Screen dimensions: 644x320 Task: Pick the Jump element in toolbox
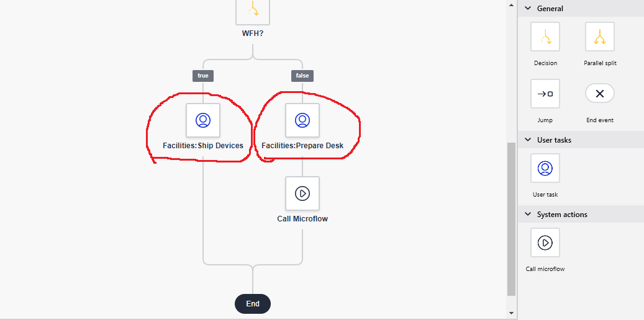(x=545, y=94)
